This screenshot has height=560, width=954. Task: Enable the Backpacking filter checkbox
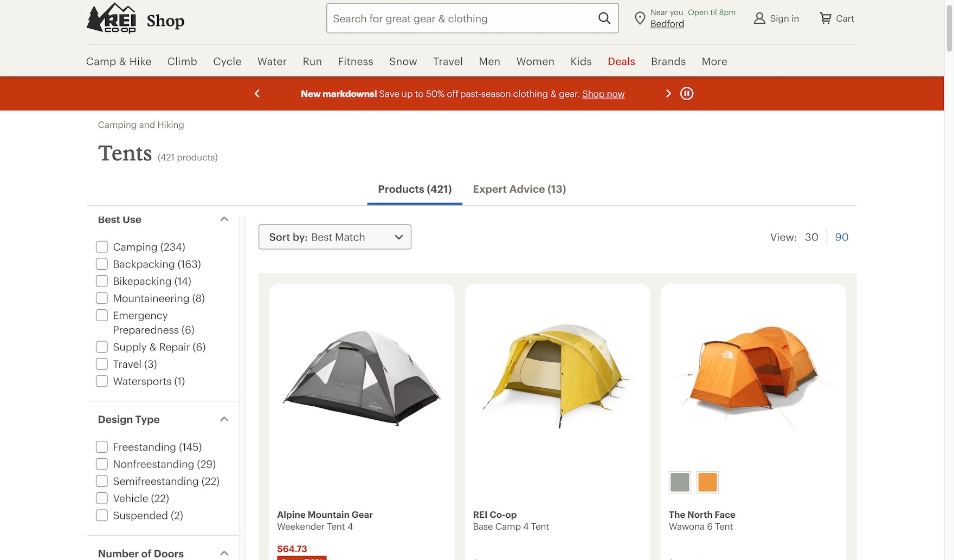point(102,264)
